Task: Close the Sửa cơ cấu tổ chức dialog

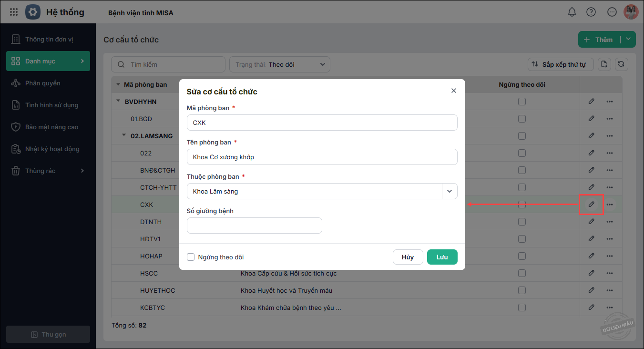Action: pyautogui.click(x=454, y=91)
